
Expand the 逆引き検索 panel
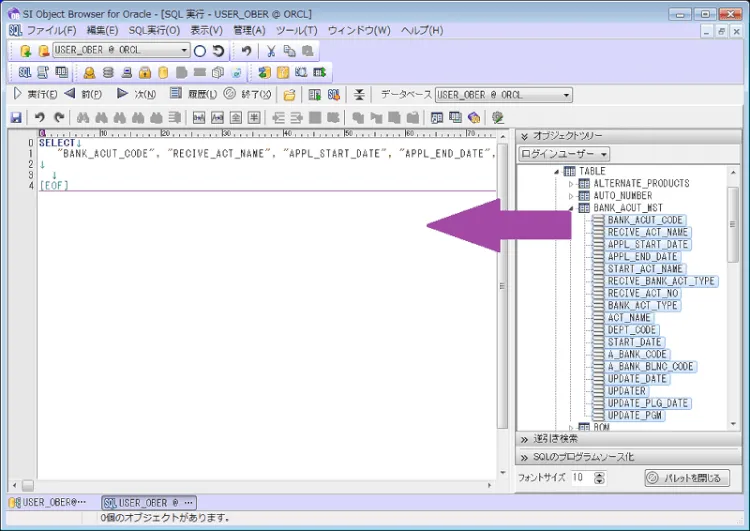click(628, 439)
